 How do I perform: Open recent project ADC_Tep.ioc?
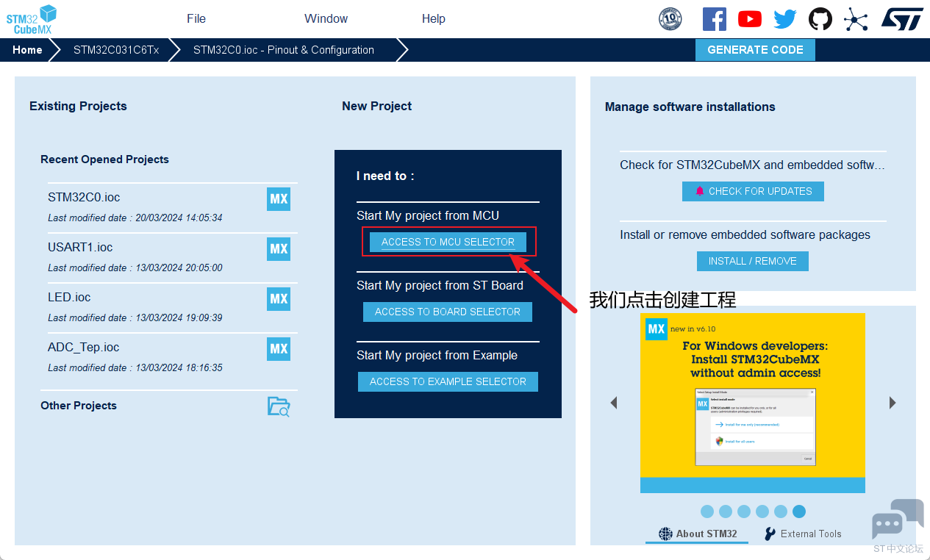pos(83,348)
